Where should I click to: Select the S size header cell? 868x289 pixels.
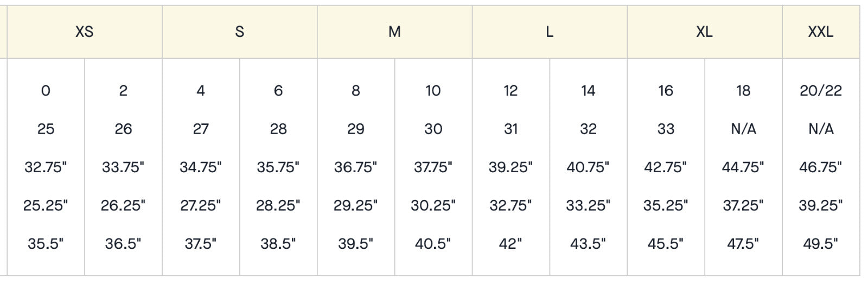(239, 32)
